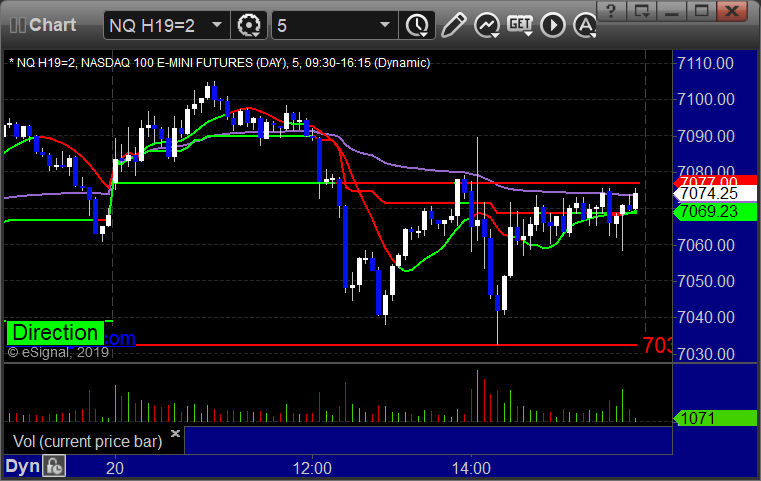Click the bar replay play icon
Image resolution: width=761 pixels, height=481 pixels.
pos(553,25)
